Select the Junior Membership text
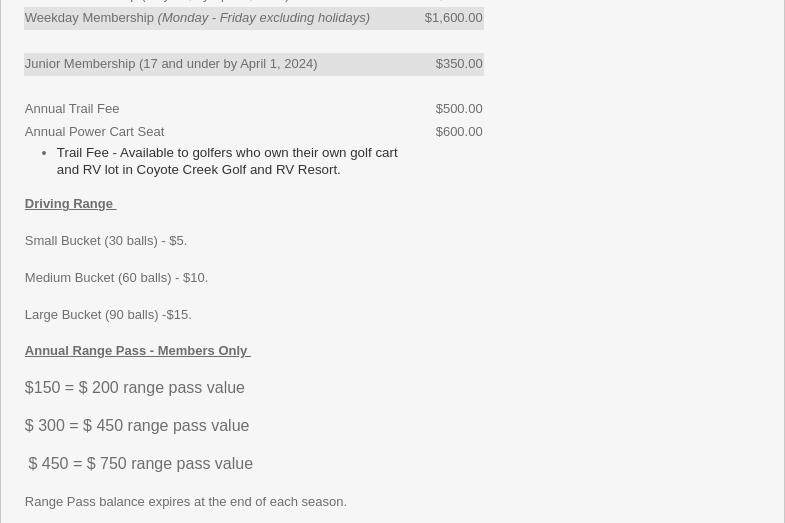The height and width of the screenshot is (523, 785). pos(170,63)
